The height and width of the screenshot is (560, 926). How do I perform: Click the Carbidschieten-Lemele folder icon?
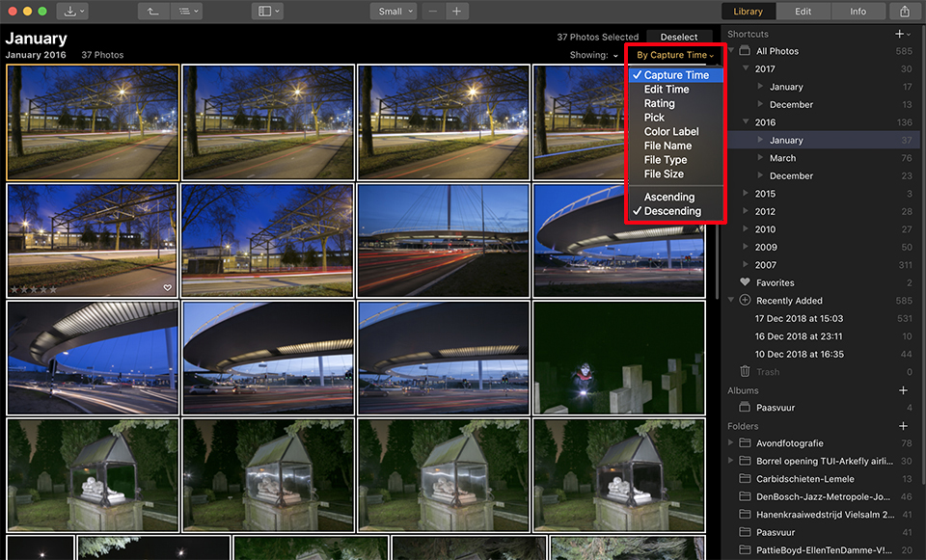(745, 479)
